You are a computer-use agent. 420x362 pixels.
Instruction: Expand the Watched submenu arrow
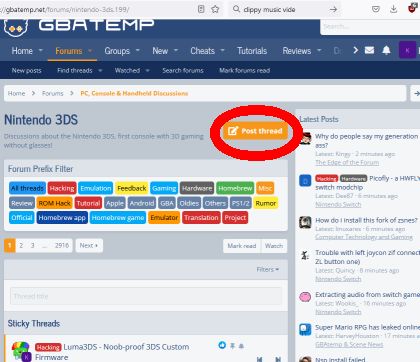[x=147, y=71]
